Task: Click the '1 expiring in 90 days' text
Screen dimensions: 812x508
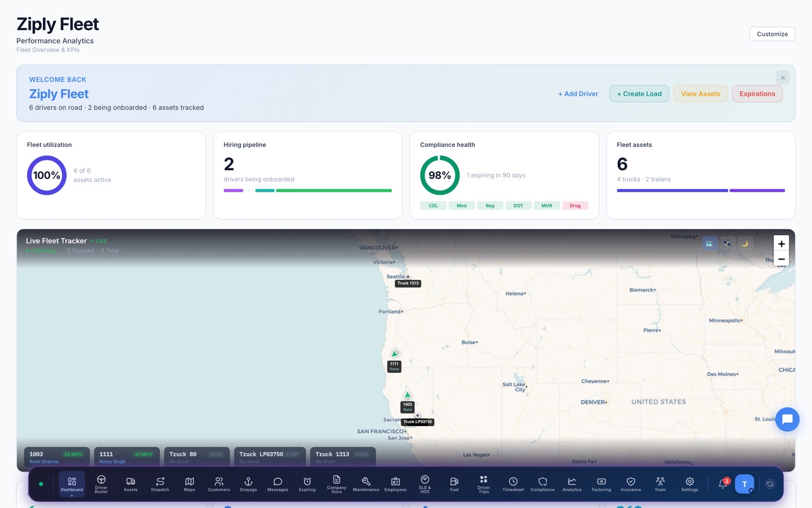Action: tap(496, 175)
